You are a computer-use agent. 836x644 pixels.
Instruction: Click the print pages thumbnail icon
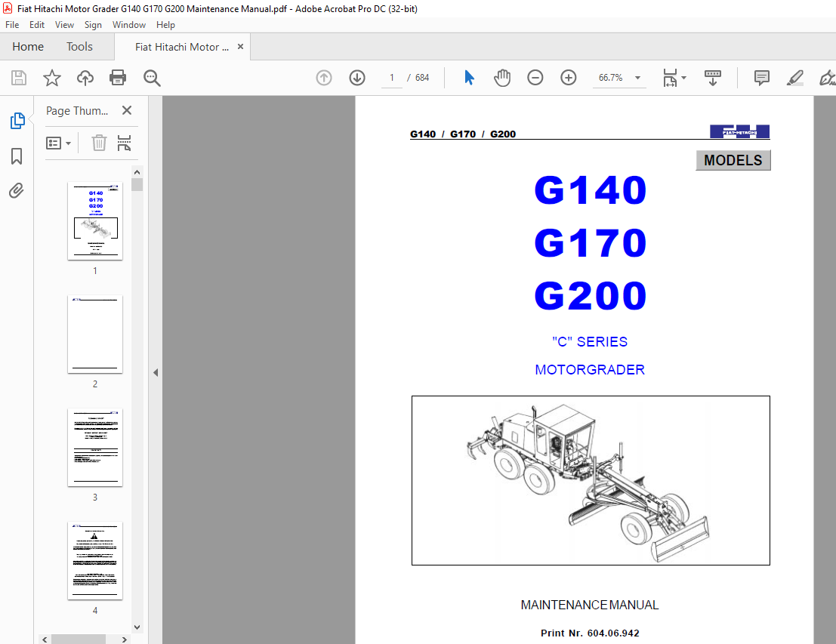click(124, 143)
